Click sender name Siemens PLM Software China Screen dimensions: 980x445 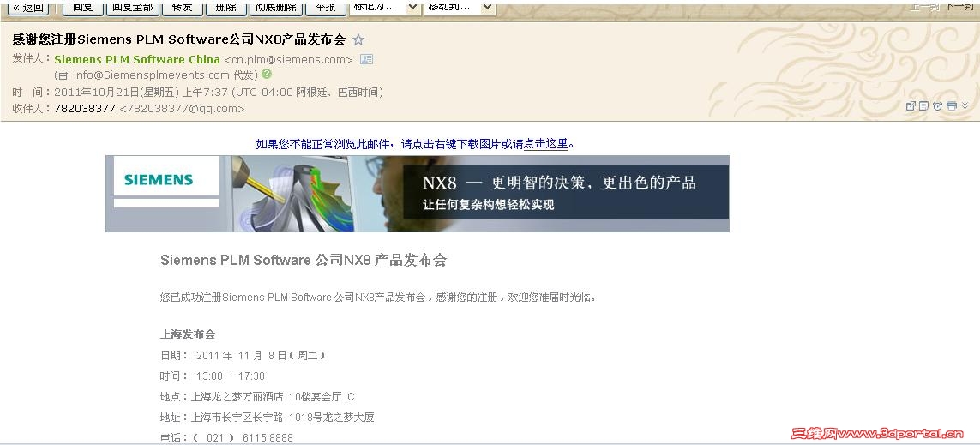[137, 59]
